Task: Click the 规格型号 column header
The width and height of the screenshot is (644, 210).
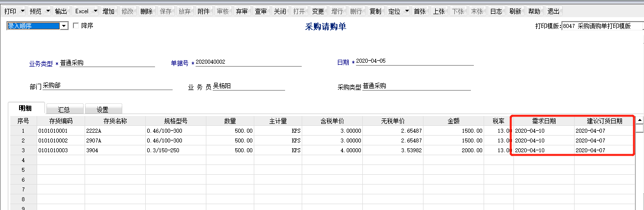Action: click(x=176, y=121)
